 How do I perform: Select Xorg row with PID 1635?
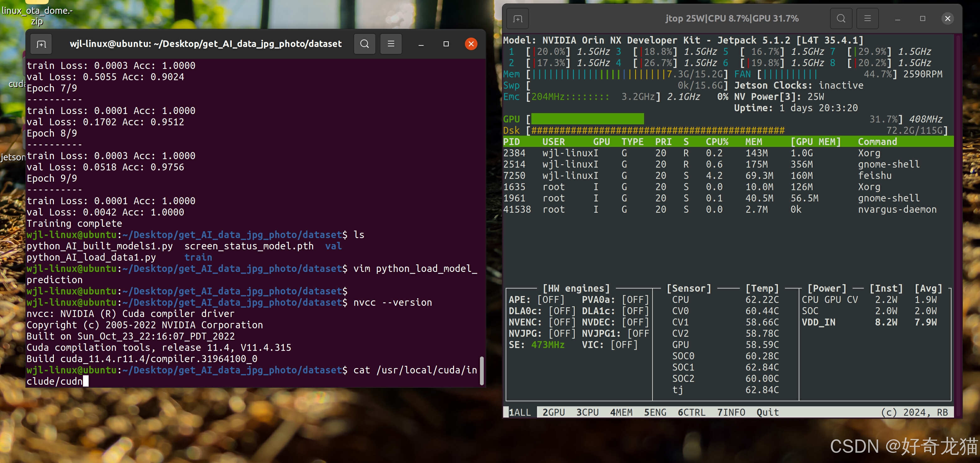click(x=728, y=187)
